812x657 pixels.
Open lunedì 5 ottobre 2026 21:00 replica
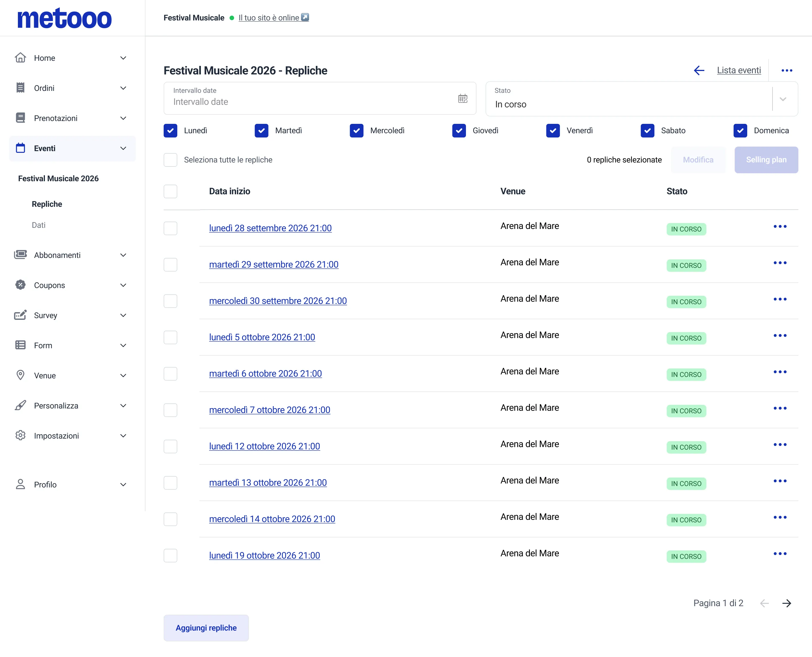pyautogui.click(x=262, y=337)
